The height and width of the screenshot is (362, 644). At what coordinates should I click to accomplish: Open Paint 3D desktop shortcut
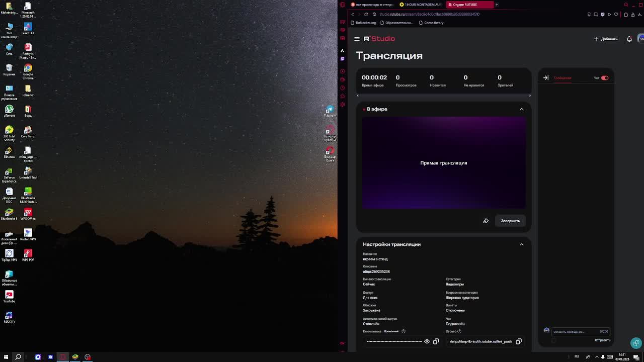(x=28, y=28)
